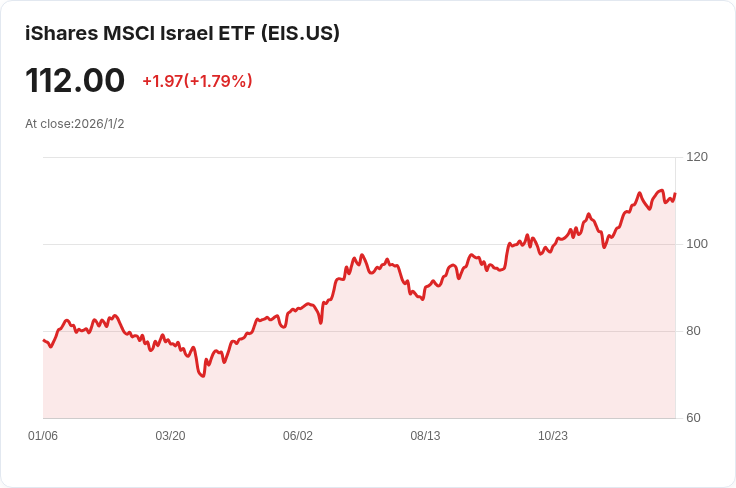The height and width of the screenshot is (488, 736).
Task: Select the 01/06 date on x-axis
Action: [x=43, y=436]
